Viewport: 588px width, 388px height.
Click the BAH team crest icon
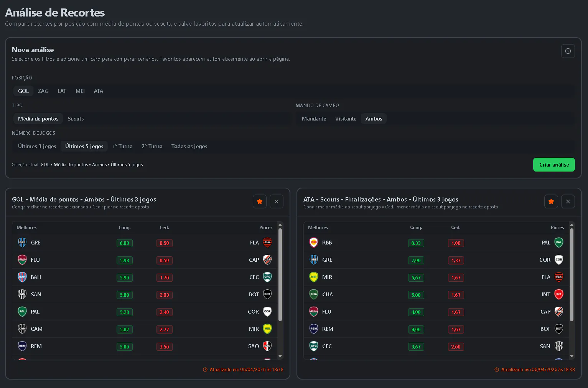point(22,277)
